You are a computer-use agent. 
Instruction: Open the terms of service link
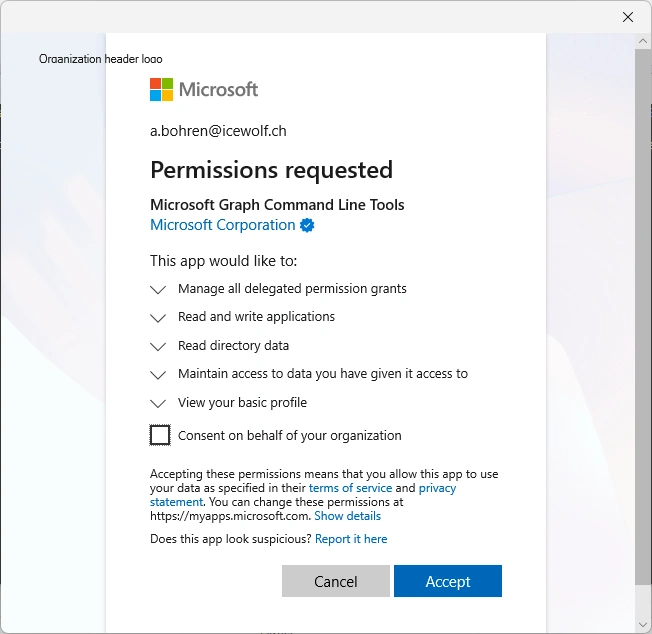point(350,488)
